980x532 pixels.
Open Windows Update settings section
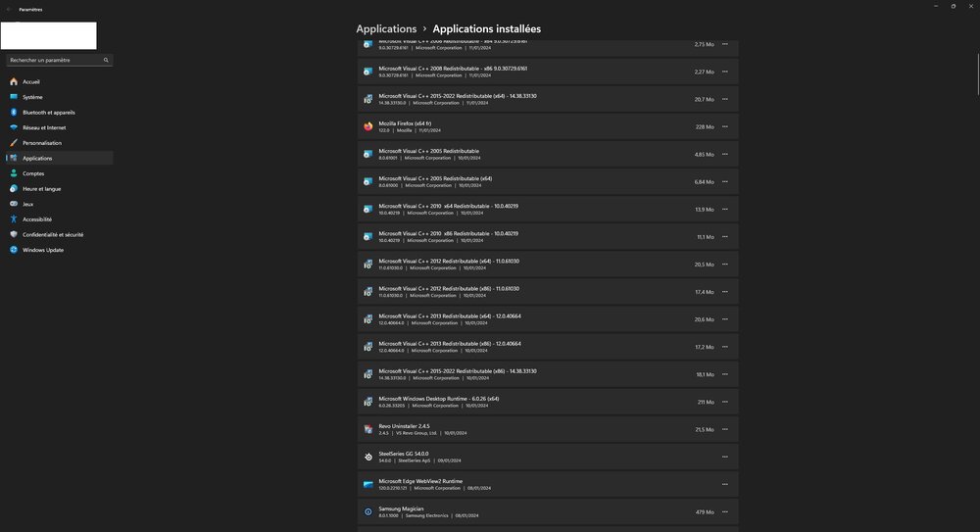pyautogui.click(x=43, y=250)
